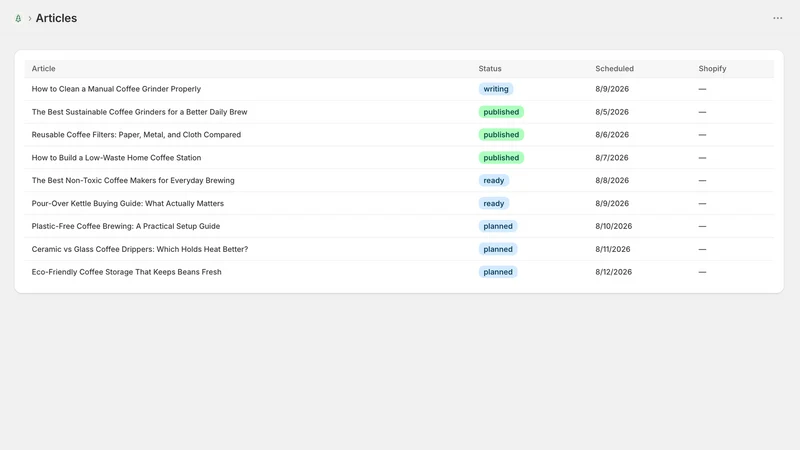Click scheduled date 8/12/2026
The height and width of the screenshot is (450, 800).
613,272
